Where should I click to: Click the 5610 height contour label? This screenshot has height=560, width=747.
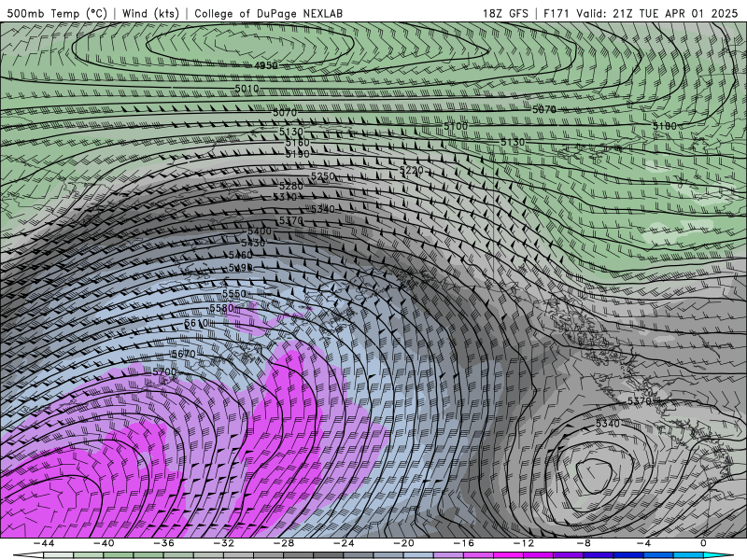point(196,323)
